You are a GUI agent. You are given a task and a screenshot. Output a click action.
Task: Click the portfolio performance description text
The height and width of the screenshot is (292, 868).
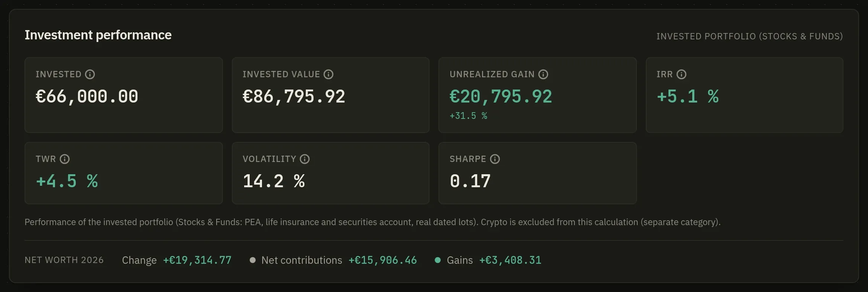[x=373, y=222]
